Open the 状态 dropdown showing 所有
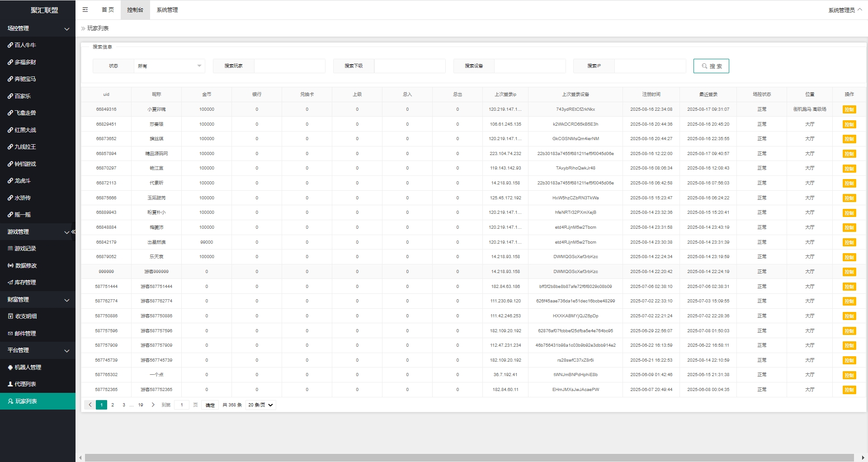 (x=169, y=66)
